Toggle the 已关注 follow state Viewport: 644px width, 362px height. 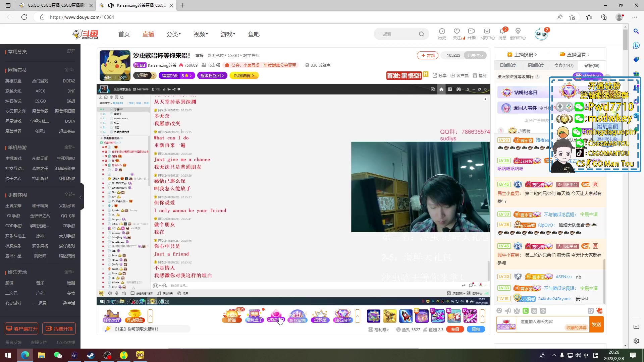475,55
